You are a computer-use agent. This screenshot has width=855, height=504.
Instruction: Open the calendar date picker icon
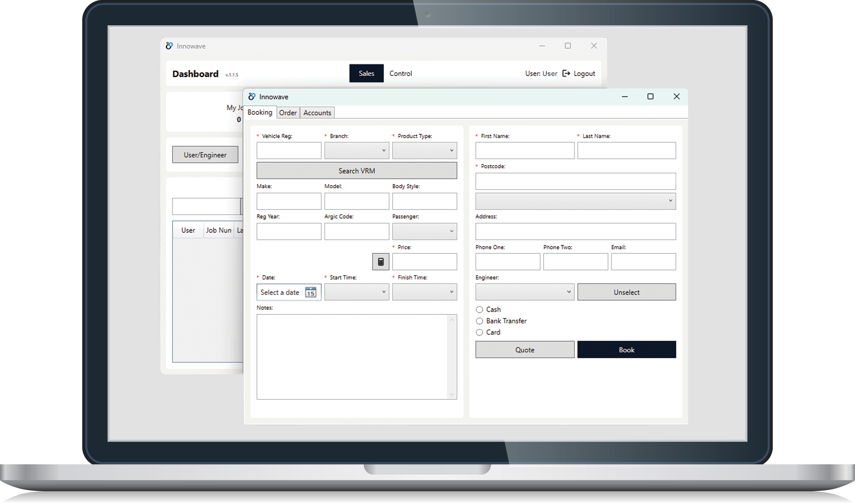pyautogui.click(x=310, y=292)
